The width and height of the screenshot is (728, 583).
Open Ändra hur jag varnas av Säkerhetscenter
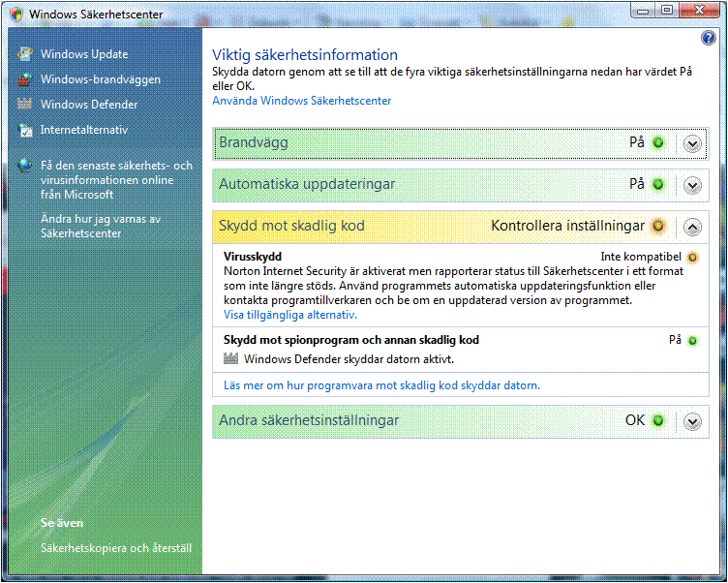click(101, 226)
